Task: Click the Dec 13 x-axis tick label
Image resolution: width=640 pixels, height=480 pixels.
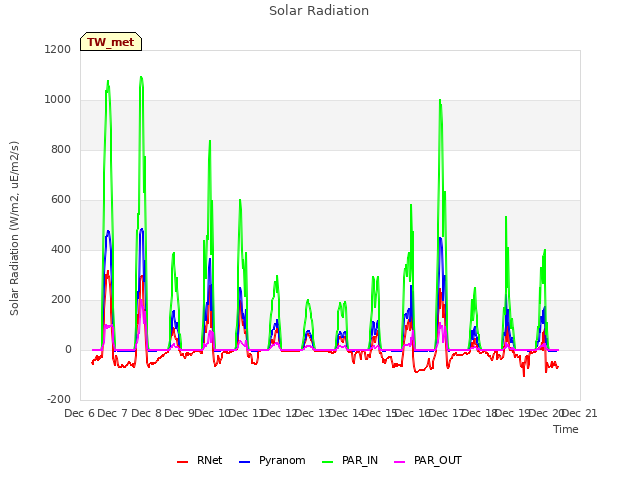Action: tap(312, 413)
